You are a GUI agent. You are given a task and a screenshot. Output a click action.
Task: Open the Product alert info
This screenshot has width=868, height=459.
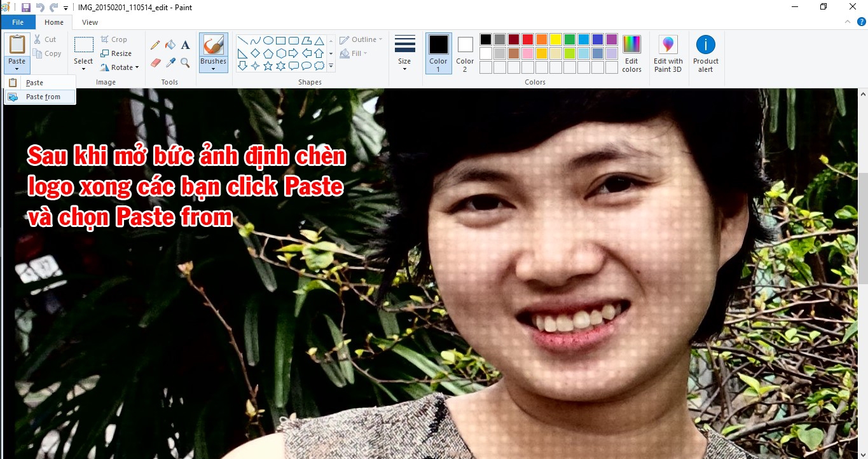click(x=706, y=54)
